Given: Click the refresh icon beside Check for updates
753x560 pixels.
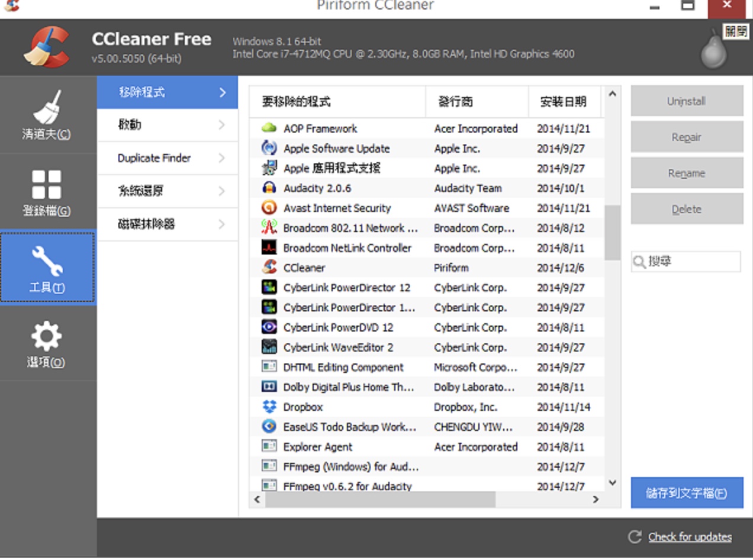Looking at the screenshot, I should pos(635,537).
